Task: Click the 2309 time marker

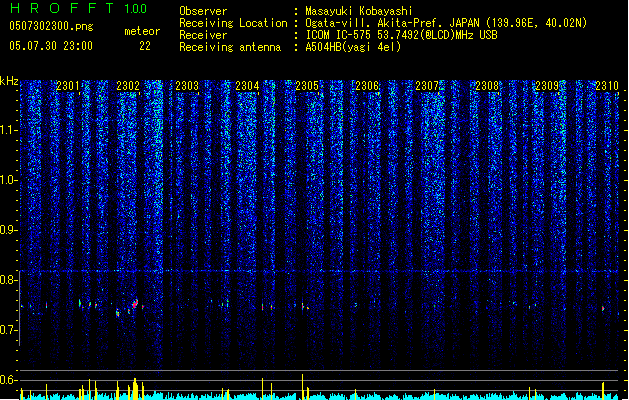Action: pos(547,86)
